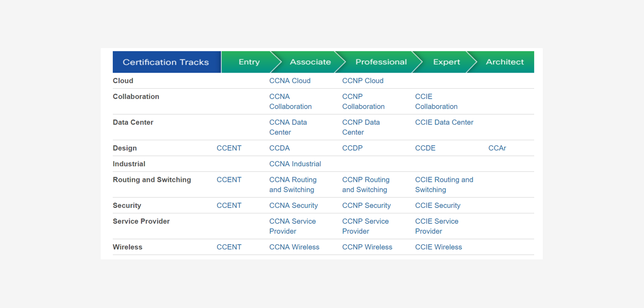Image resolution: width=644 pixels, height=308 pixels.
Task: Open CCNA Data Center link
Action: 288,127
